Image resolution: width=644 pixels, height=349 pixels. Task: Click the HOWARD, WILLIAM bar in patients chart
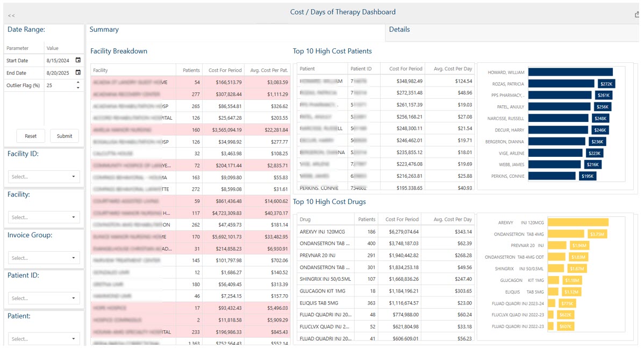click(x=570, y=72)
